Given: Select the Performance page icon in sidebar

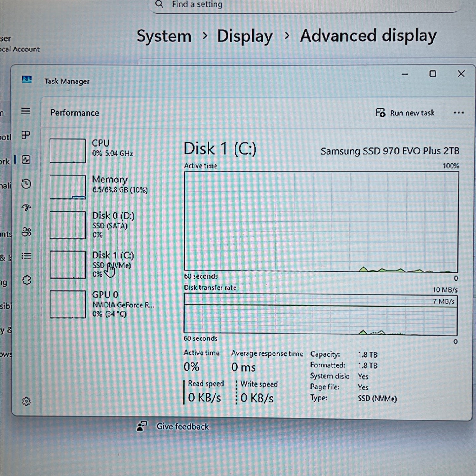Looking at the screenshot, I should [x=26, y=160].
